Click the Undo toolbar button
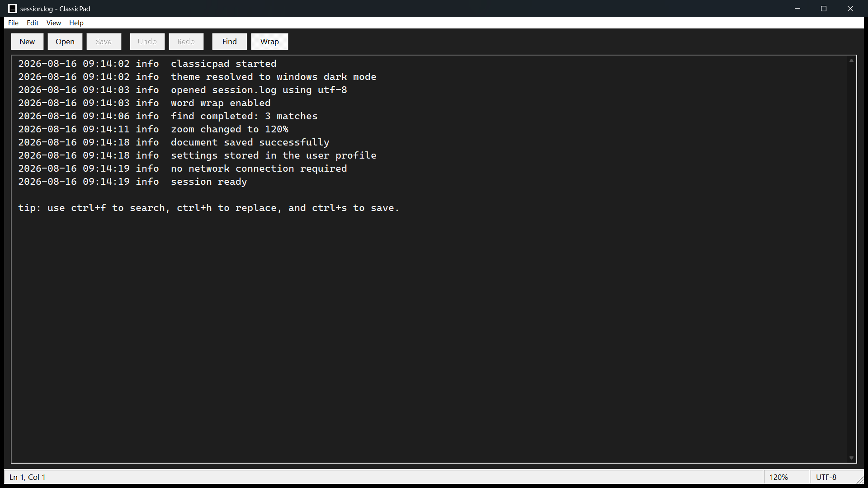This screenshot has height=488, width=868. point(147,42)
